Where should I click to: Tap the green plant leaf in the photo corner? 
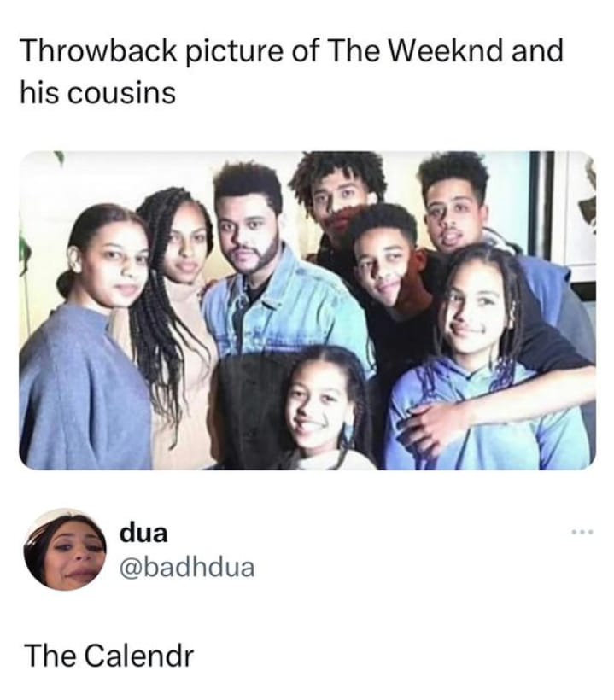coord(23,257)
